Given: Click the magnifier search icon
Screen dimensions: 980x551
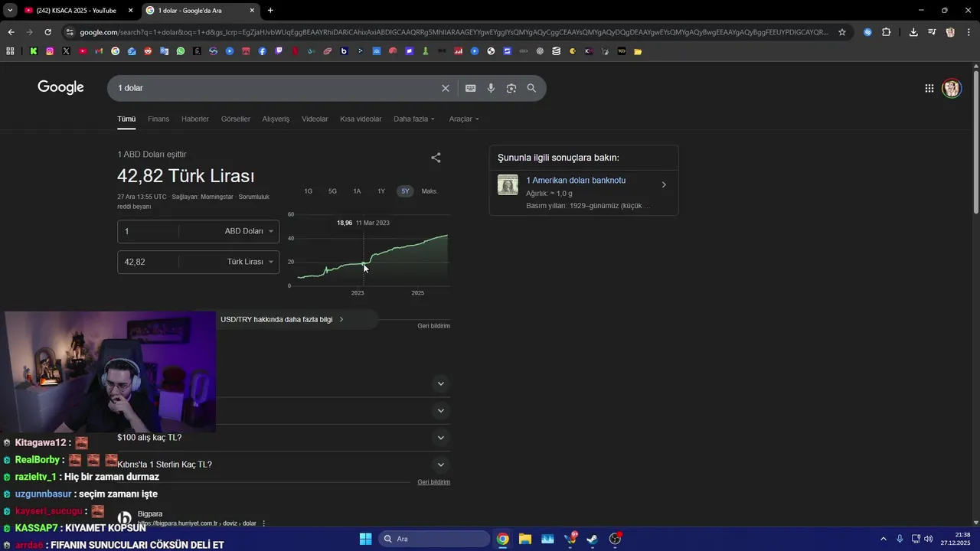Looking at the screenshot, I should click(x=531, y=88).
